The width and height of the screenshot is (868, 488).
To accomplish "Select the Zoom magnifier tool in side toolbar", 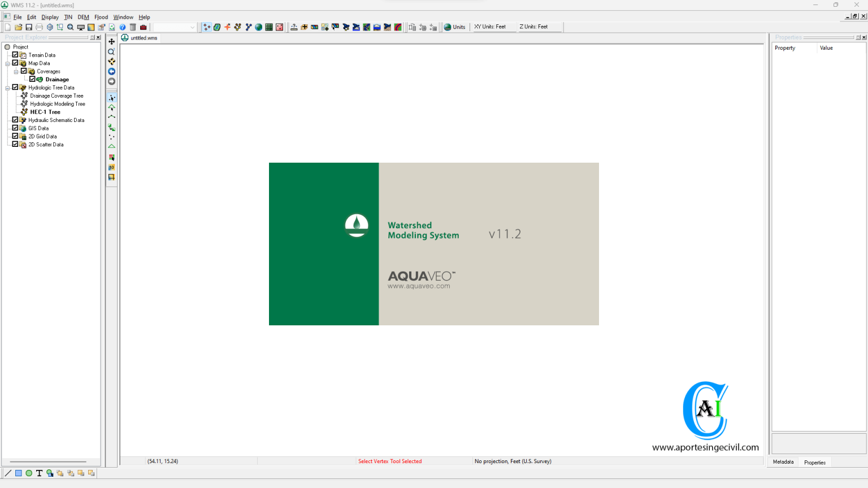I will tap(111, 51).
